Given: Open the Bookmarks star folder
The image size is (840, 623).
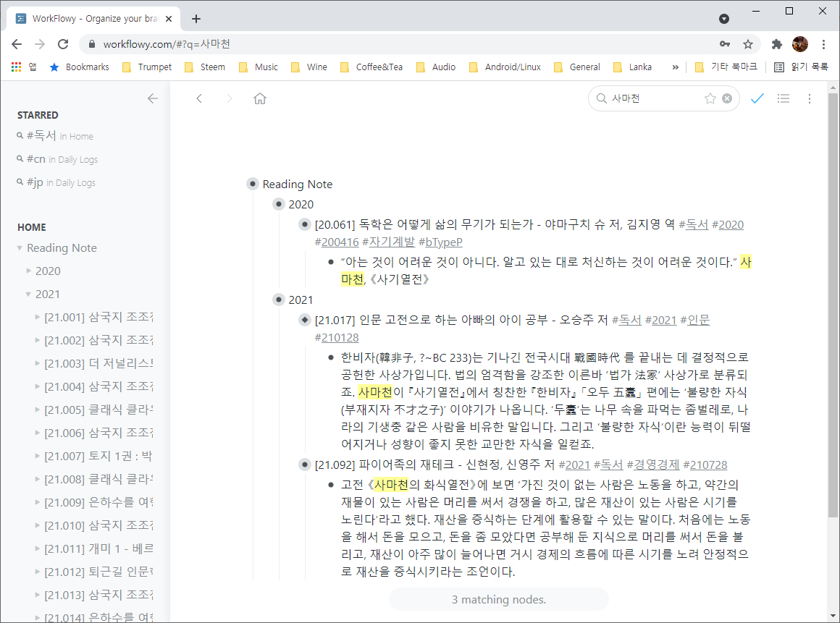Looking at the screenshot, I should click(x=79, y=67).
